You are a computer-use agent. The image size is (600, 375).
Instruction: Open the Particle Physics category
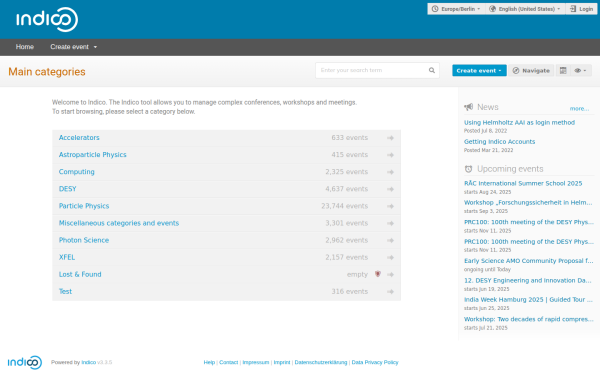(84, 206)
